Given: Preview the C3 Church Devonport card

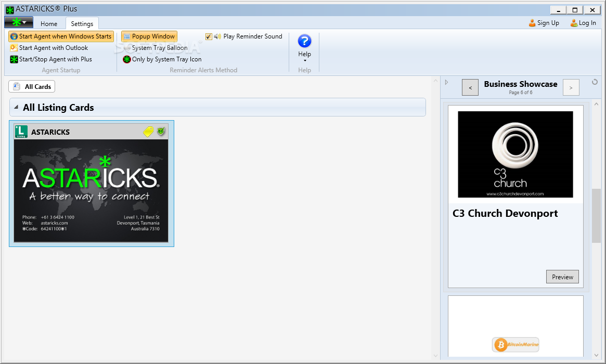Looking at the screenshot, I should coord(562,277).
